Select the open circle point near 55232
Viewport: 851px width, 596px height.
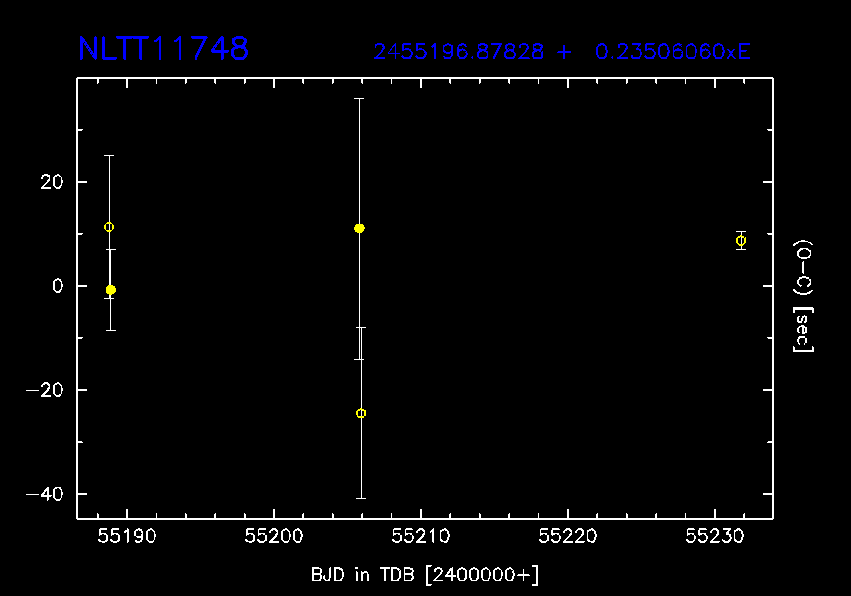pyautogui.click(x=741, y=240)
